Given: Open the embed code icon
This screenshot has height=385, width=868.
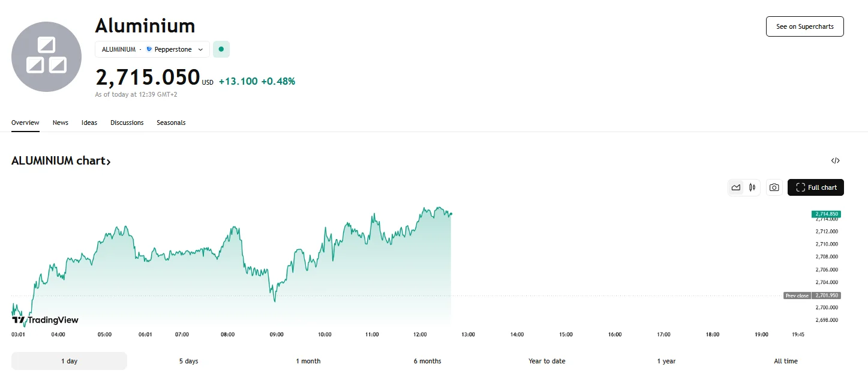Looking at the screenshot, I should 835,160.
